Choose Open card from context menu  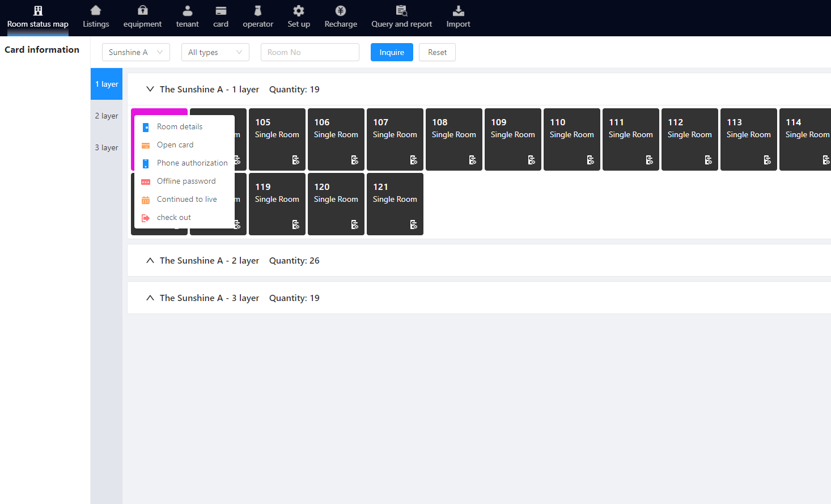click(175, 145)
